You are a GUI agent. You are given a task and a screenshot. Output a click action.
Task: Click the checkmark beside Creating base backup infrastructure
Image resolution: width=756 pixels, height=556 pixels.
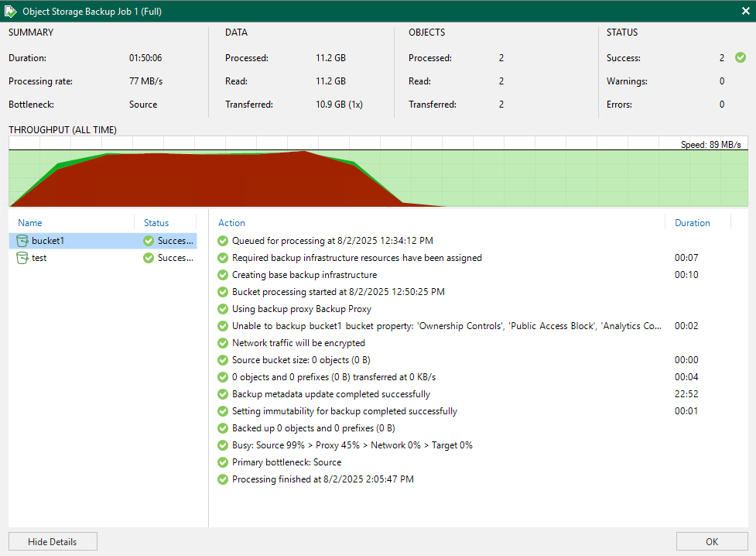(223, 275)
